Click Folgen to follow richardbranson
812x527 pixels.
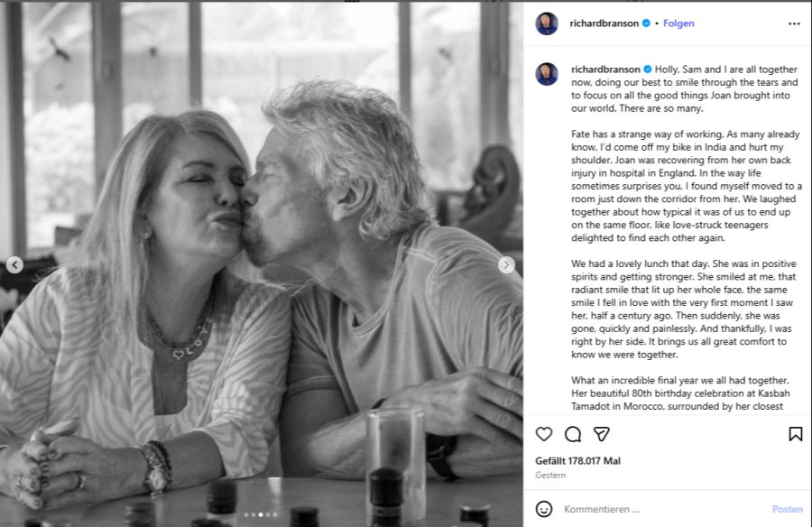(678, 23)
